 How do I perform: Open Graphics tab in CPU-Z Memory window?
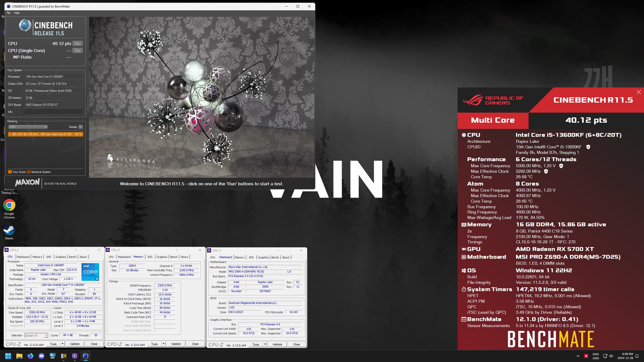[x=162, y=257]
